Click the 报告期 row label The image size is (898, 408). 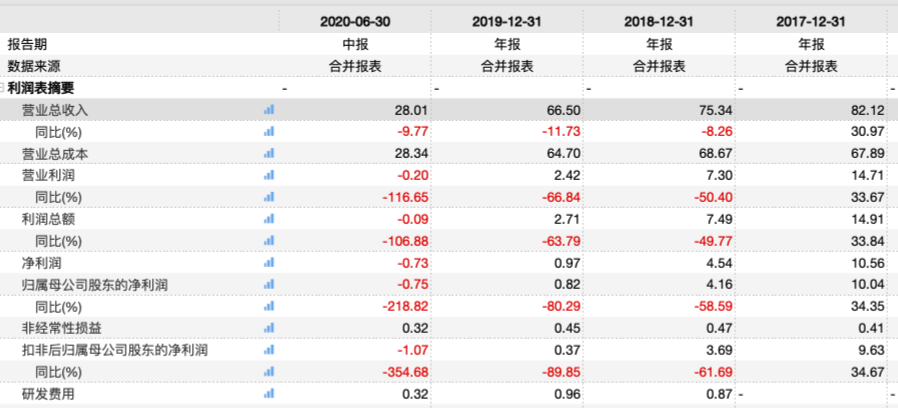click(27, 44)
